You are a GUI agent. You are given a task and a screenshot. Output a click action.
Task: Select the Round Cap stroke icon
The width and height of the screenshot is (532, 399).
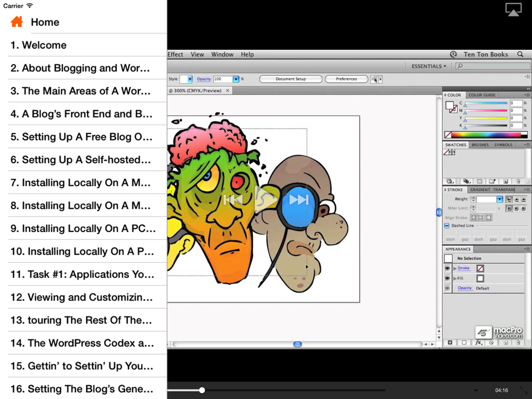[517, 199]
